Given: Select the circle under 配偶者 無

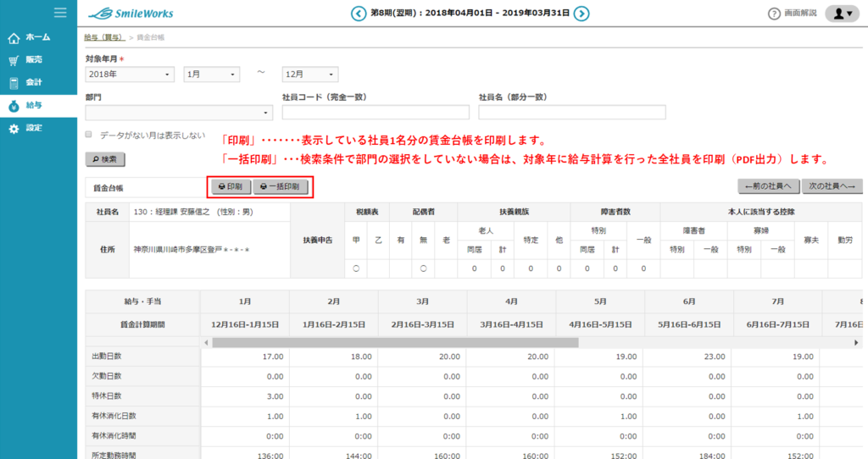Looking at the screenshot, I should [x=423, y=268].
